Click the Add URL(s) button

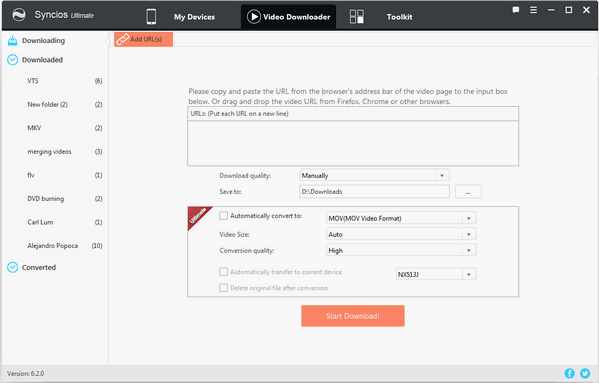(x=143, y=39)
